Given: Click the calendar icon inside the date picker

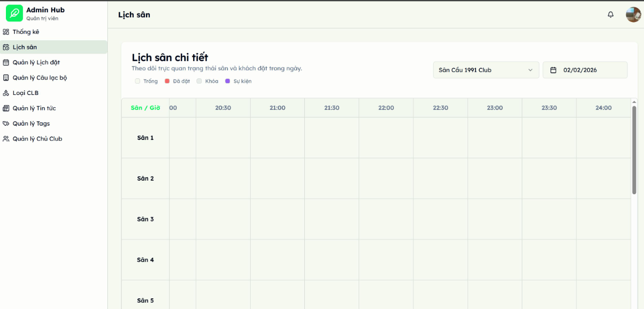Looking at the screenshot, I should point(553,69).
